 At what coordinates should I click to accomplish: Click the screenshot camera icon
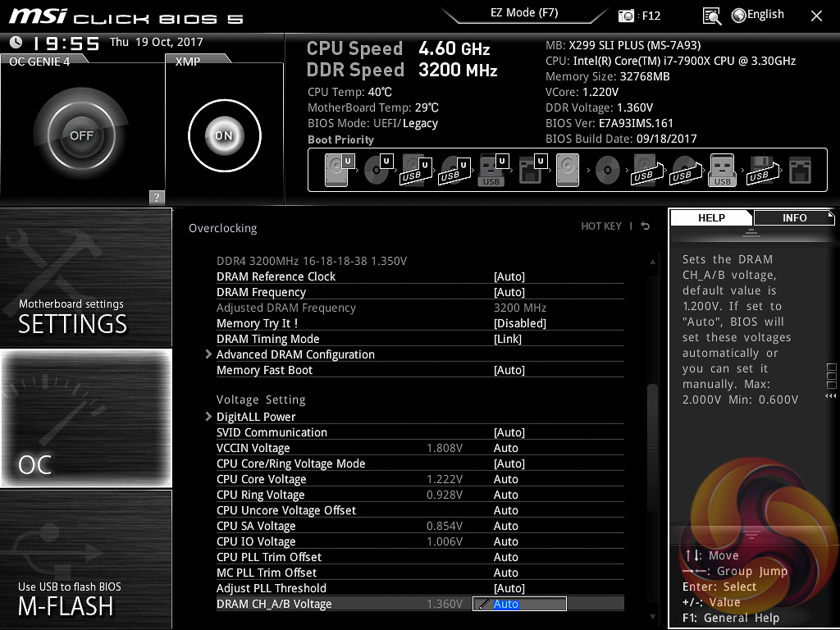coord(627,16)
